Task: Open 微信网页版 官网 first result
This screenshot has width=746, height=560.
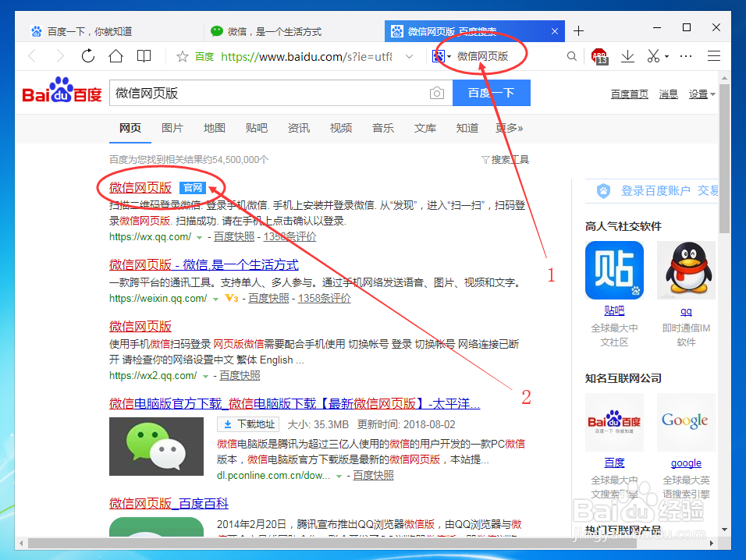Action: tap(140, 188)
